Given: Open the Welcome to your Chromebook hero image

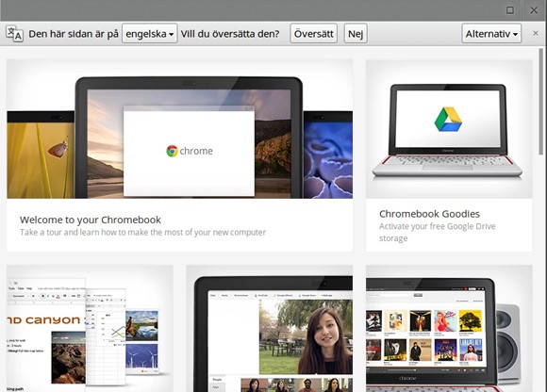Looking at the screenshot, I should click(x=179, y=129).
